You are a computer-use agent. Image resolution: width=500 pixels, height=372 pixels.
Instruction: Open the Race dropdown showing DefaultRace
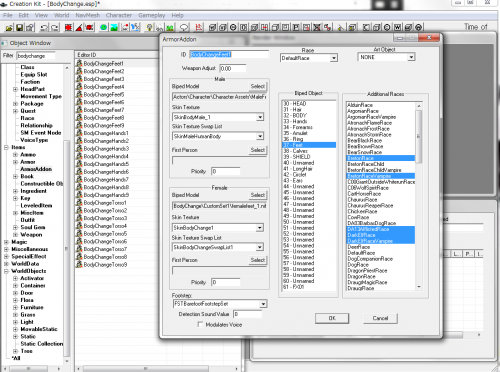pyautogui.click(x=309, y=58)
